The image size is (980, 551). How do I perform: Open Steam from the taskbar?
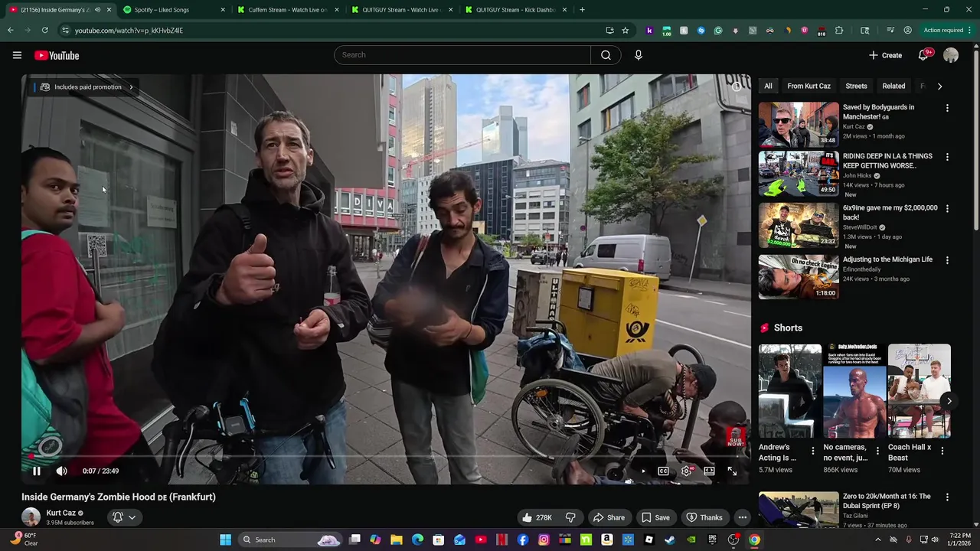click(x=670, y=540)
